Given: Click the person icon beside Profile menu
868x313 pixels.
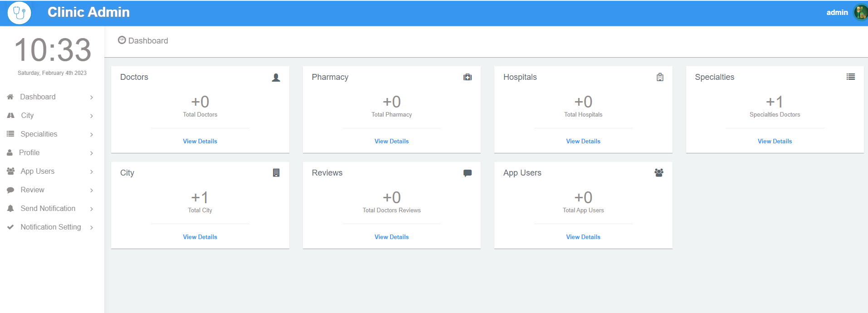Looking at the screenshot, I should 10,152.
